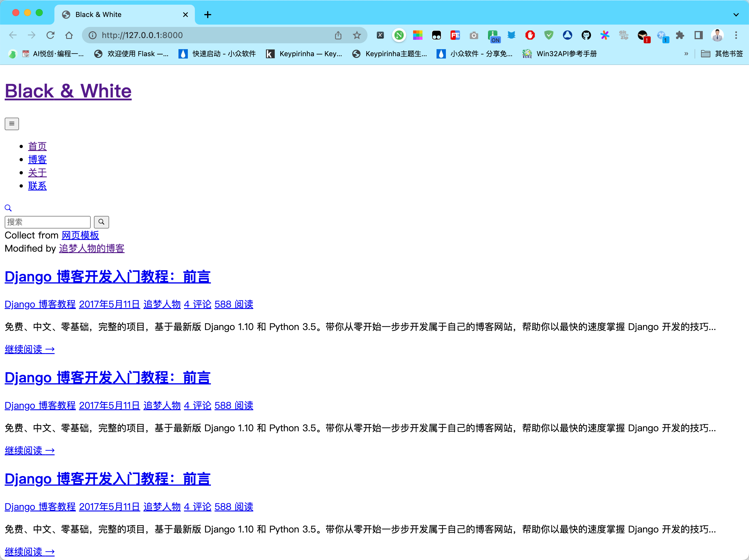View site information in the address bar
Screen dimensions: 749x560
point(92,35)
